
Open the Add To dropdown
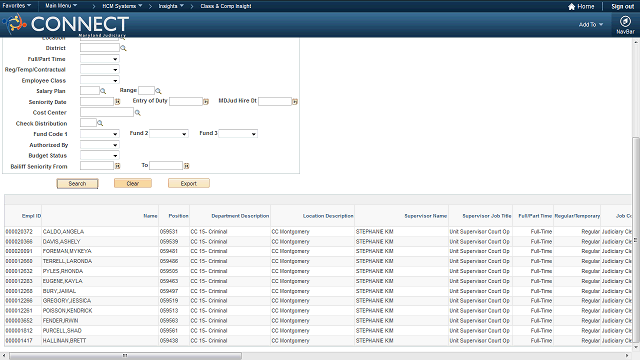click(591, 24)
